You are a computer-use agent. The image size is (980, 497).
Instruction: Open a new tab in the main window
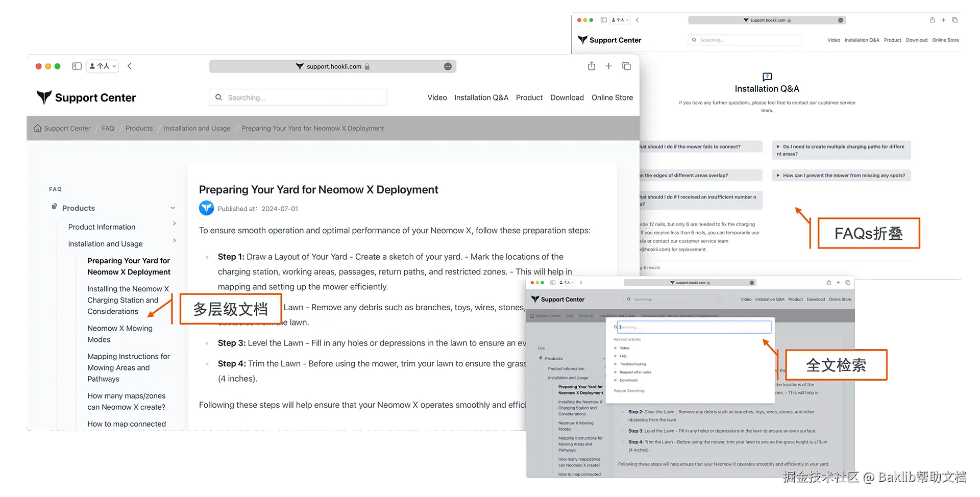point(608,66)
